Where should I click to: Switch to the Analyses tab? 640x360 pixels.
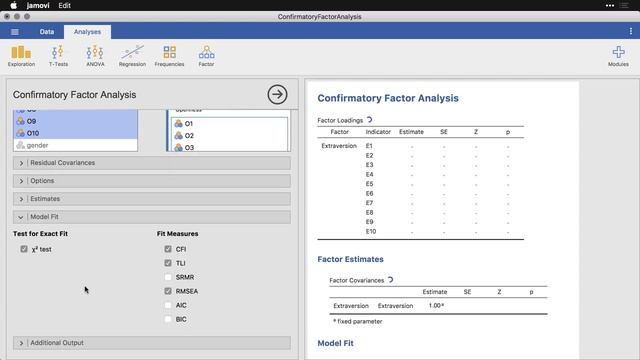click(87, 32)
